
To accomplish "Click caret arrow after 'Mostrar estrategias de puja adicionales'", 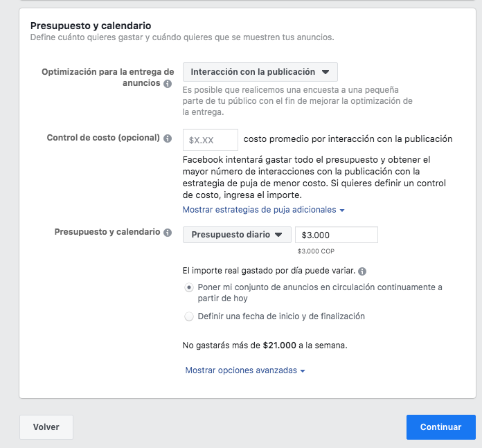I will pyautogui.click(x=342, y=210).
